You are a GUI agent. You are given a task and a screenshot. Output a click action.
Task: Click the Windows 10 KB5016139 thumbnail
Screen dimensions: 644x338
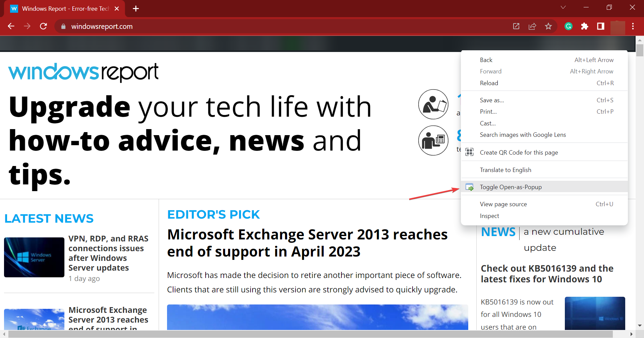pyautogui.click(x=595, y=313)
